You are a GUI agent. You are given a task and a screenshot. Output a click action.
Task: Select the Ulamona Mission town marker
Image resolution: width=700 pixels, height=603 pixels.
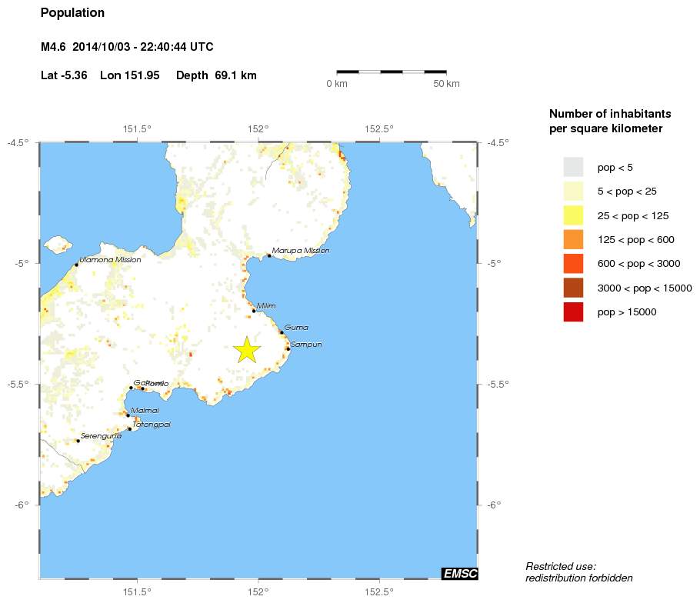(x=76, y=265)
